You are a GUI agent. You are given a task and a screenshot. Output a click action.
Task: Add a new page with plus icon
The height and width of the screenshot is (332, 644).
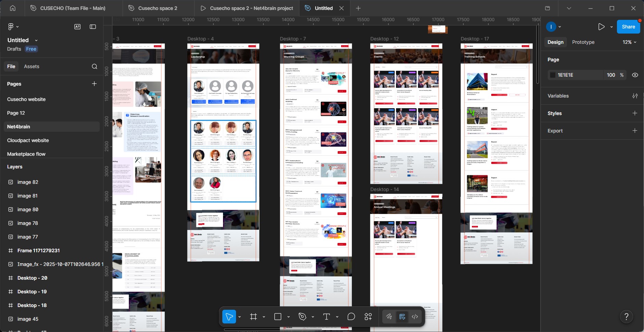click(94, 84)
